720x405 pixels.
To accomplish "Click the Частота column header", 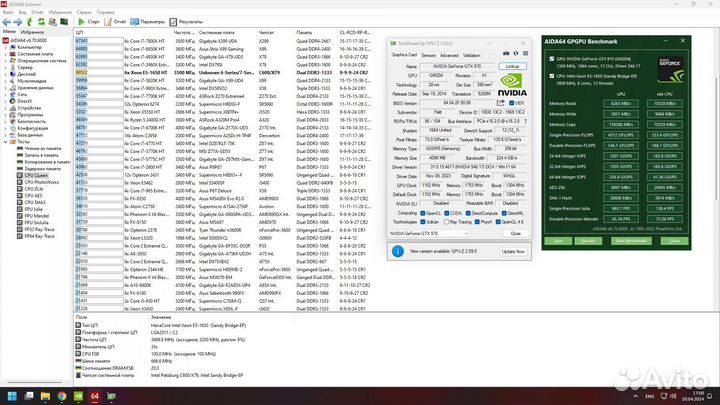I will coord(184,33).
